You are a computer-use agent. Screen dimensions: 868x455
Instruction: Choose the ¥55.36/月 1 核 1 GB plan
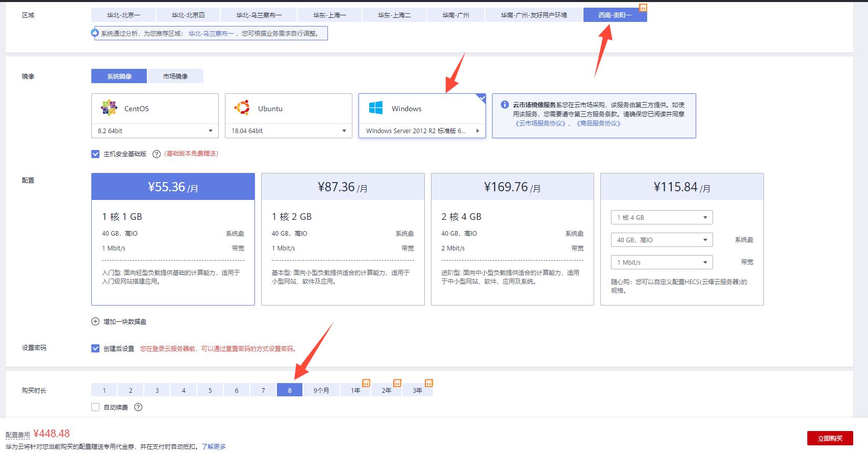click(x=173, y=239)
